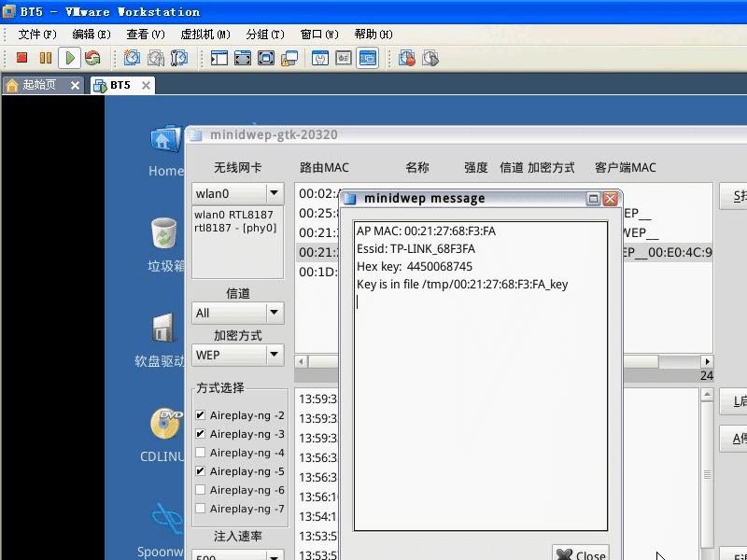
Task: Click the log panel vertical scrollbar thumb
Action: (707, 475)
